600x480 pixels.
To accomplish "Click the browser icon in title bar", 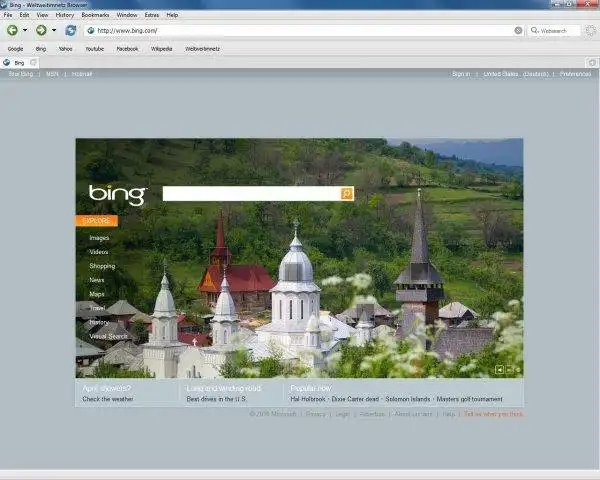I will coord(4,5).
